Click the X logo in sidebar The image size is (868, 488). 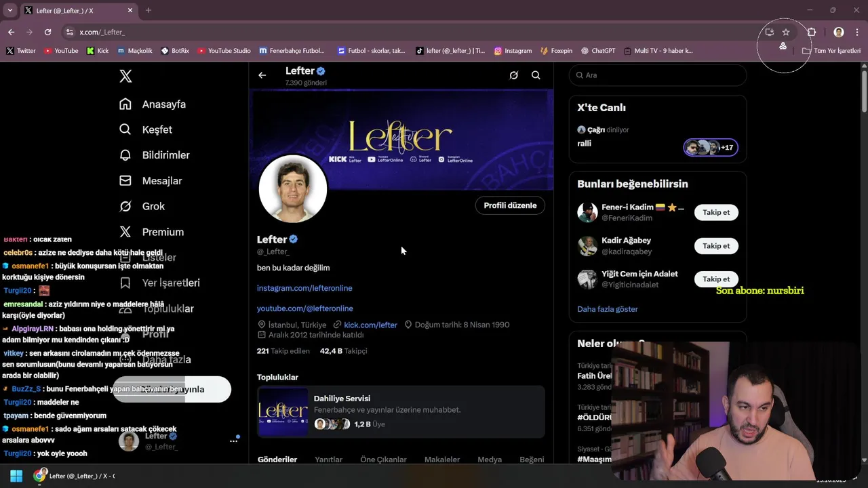click(125, 76)
